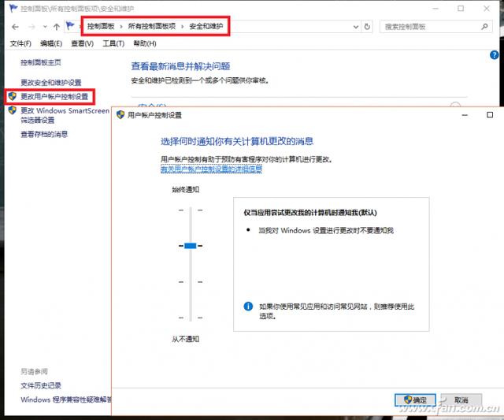Click the blue UAC slider thumb
Viewport: 504px width, 420px height.
pyautogui.click(x=191, y=246)
